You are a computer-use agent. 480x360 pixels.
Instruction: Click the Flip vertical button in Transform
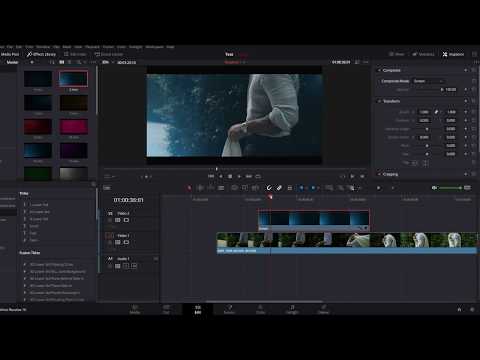pos(425,163)
